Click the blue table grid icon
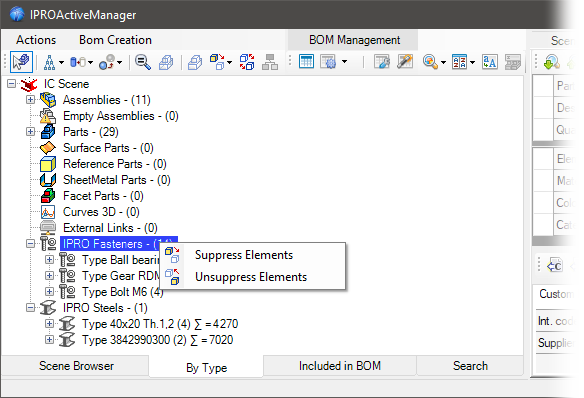The image size is (584, 398). 306,61
